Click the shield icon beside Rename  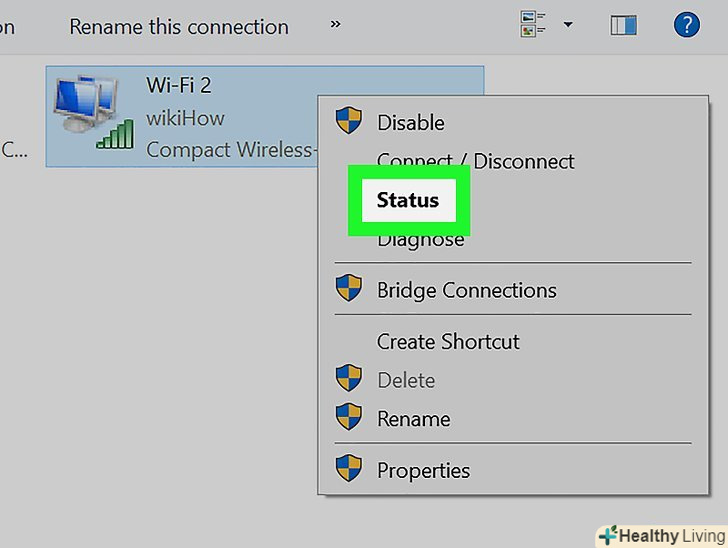click(348, 418)
